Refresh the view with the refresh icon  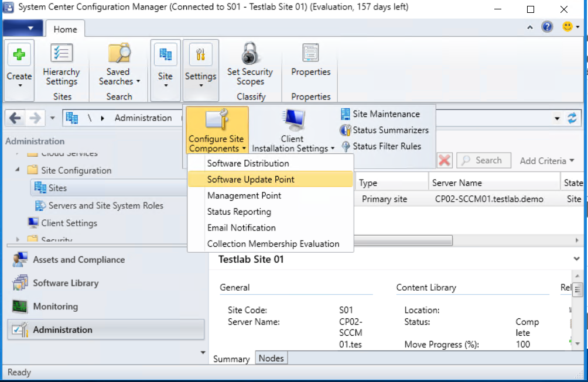[x=572, y=118]
